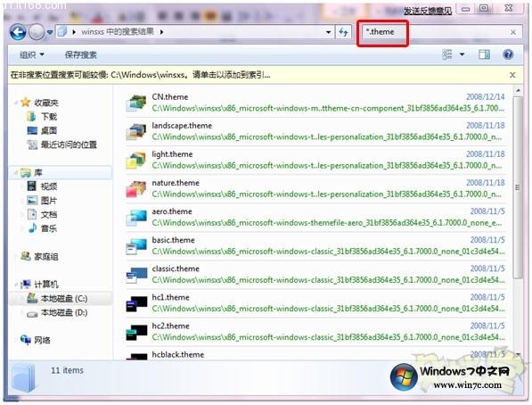The image size is (532, 405).
Task: Select the aero.theme file name
Action: pyautogui.click(x=172, y=211)
